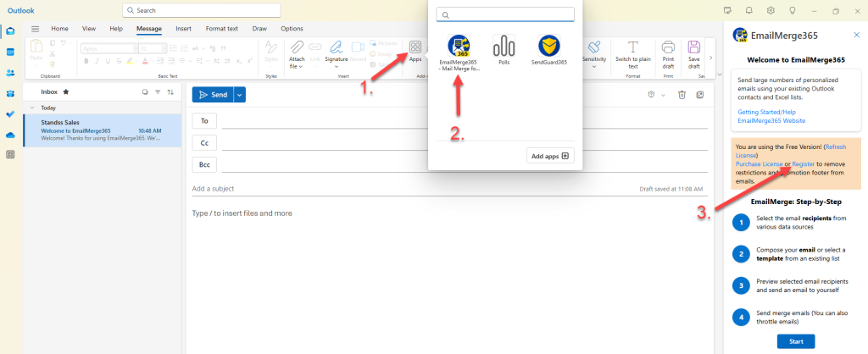Open the SendGuard365 add-in
868x354 pixels.
pos(548,50)
